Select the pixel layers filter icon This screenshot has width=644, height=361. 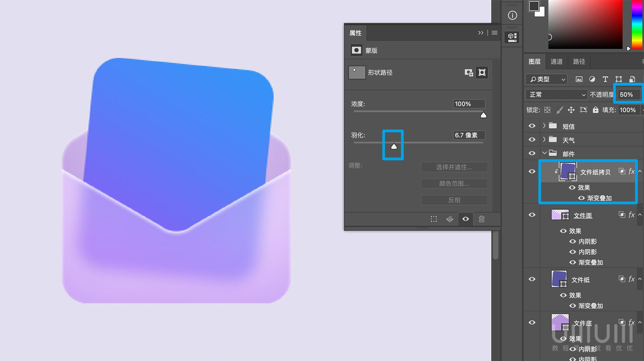[x=579, y=79]
